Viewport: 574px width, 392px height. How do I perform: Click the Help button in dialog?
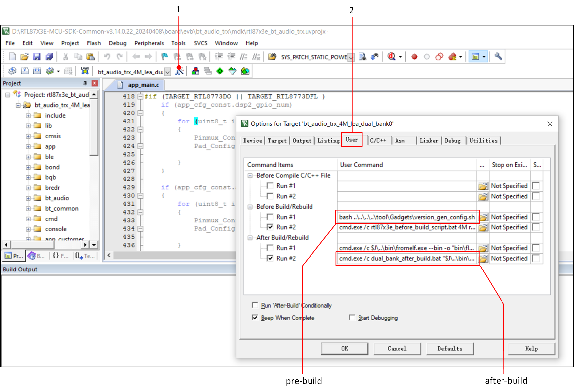coord(531,349)
